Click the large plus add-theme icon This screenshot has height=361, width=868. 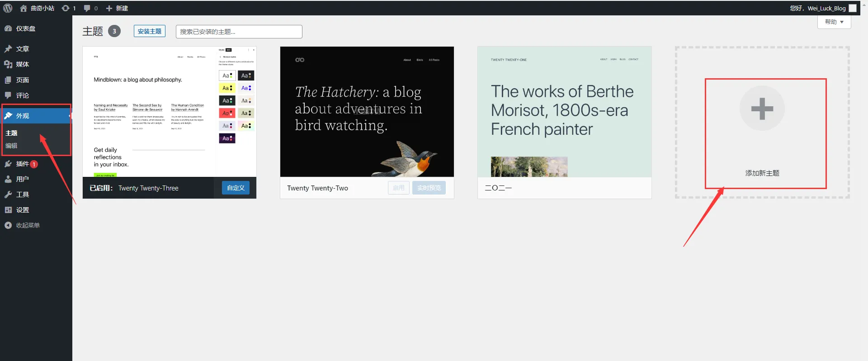(762, 109)
